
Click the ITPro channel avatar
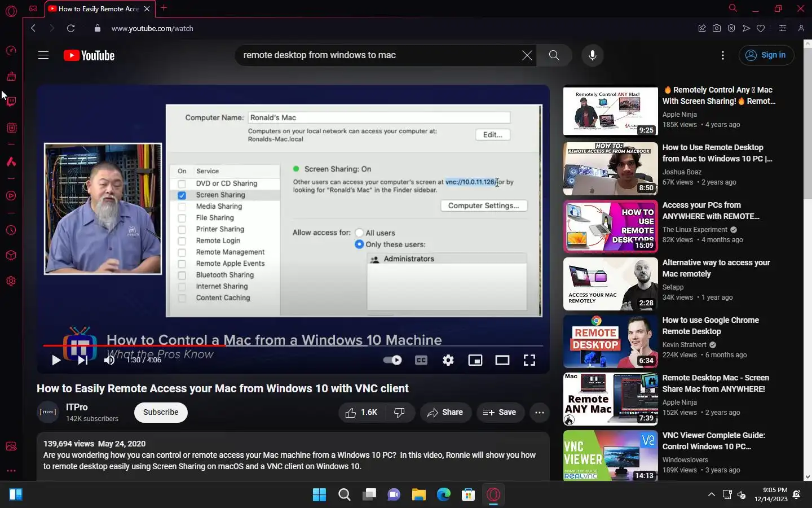click(48, 413)
